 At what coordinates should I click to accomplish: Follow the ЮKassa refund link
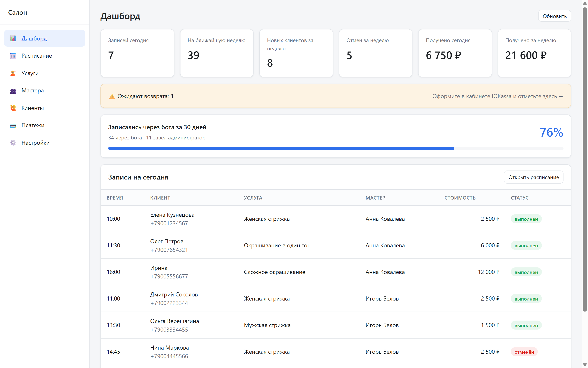(498, 96)
